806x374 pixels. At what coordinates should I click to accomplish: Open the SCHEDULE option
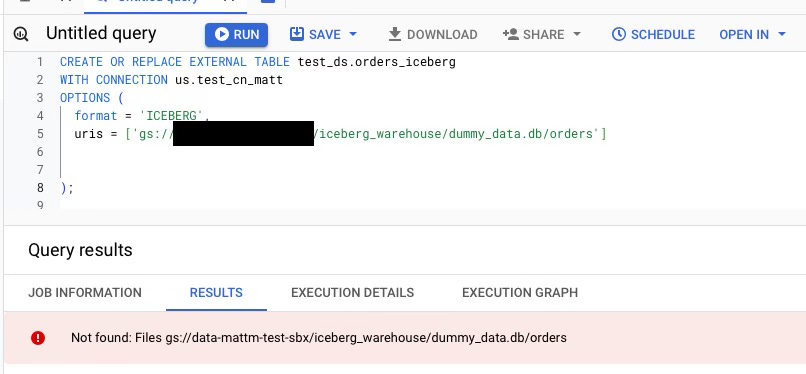[653, 34]
